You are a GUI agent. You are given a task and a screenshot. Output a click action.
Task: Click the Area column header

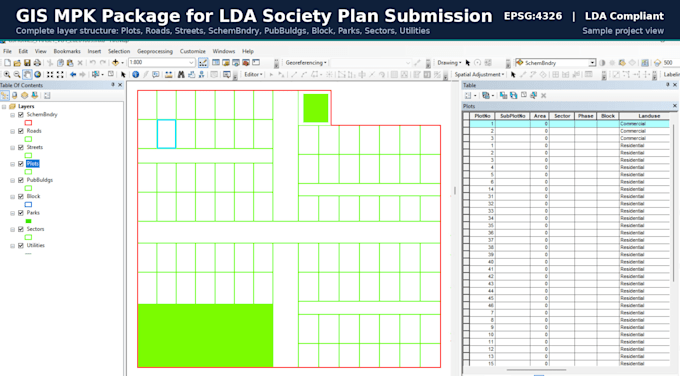point(539,116)
